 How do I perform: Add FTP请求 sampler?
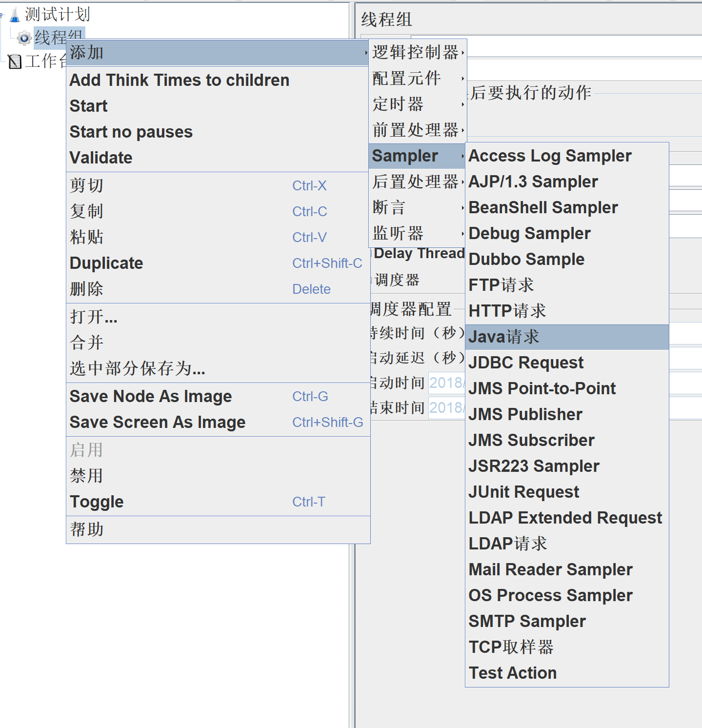[x=567, y=285]
